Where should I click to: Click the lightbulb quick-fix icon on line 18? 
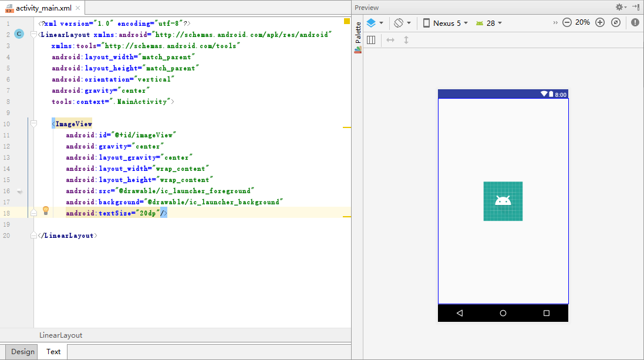click(45, 211)
